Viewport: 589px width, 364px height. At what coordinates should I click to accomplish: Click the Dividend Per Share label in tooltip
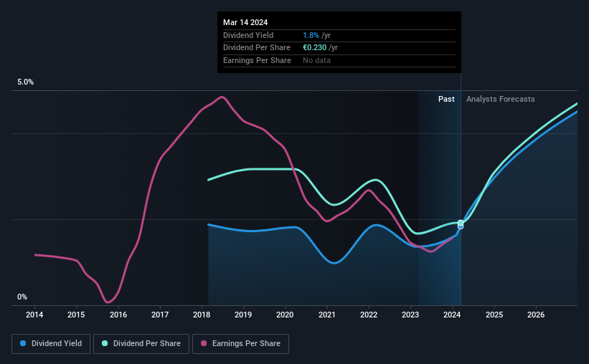[257, 48]
